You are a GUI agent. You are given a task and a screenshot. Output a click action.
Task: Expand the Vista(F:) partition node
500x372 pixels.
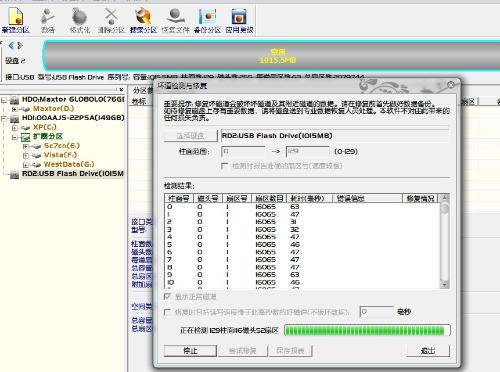point(26,155)
